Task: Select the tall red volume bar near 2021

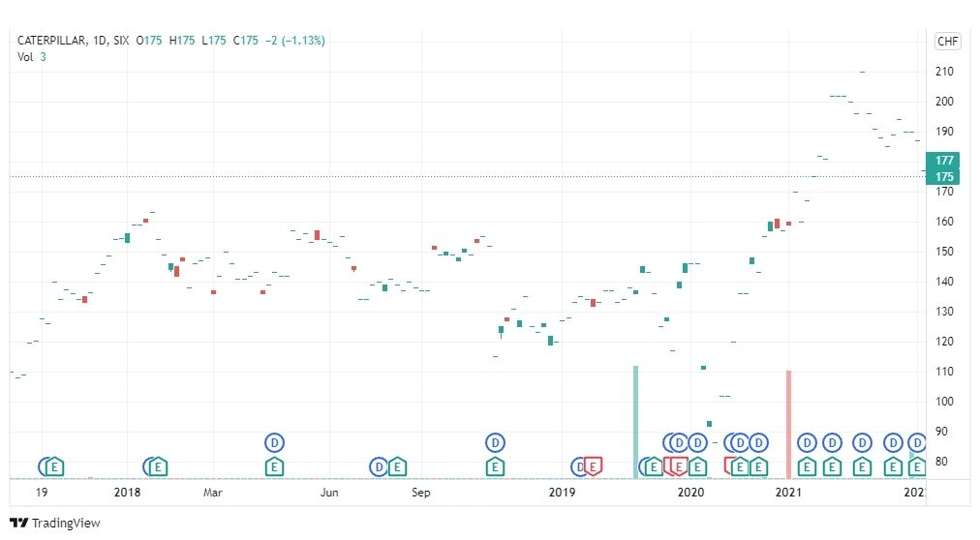Action: click(789, 425)
